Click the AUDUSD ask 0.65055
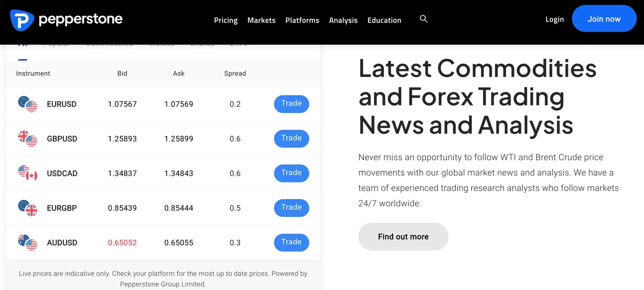 coord(179,243)
